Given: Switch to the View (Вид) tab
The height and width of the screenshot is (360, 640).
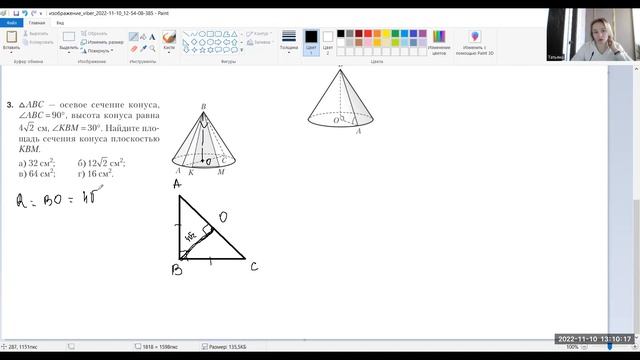Looking at the screenshot, I should (60, 23).
